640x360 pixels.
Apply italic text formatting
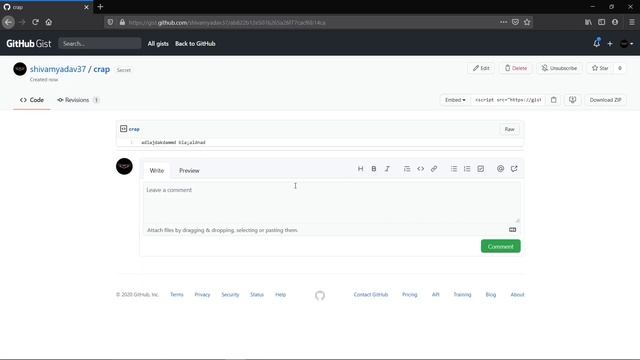pos(387,169)
